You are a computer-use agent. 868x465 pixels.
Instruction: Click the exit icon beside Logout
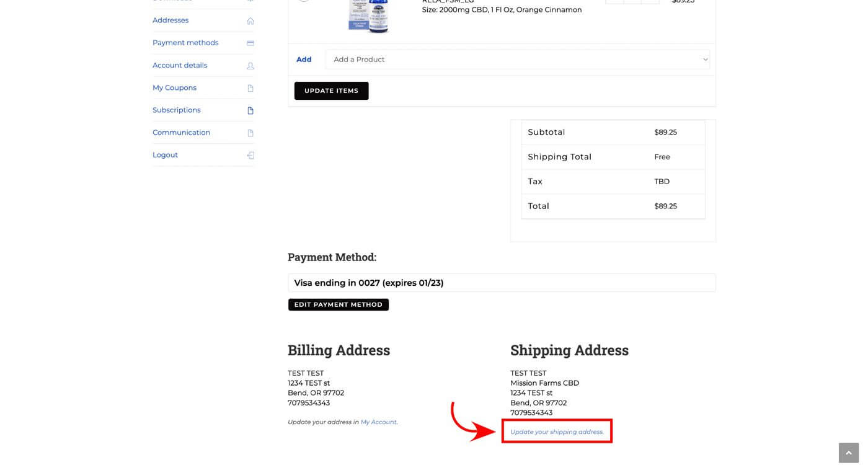(x=250, y=156)
